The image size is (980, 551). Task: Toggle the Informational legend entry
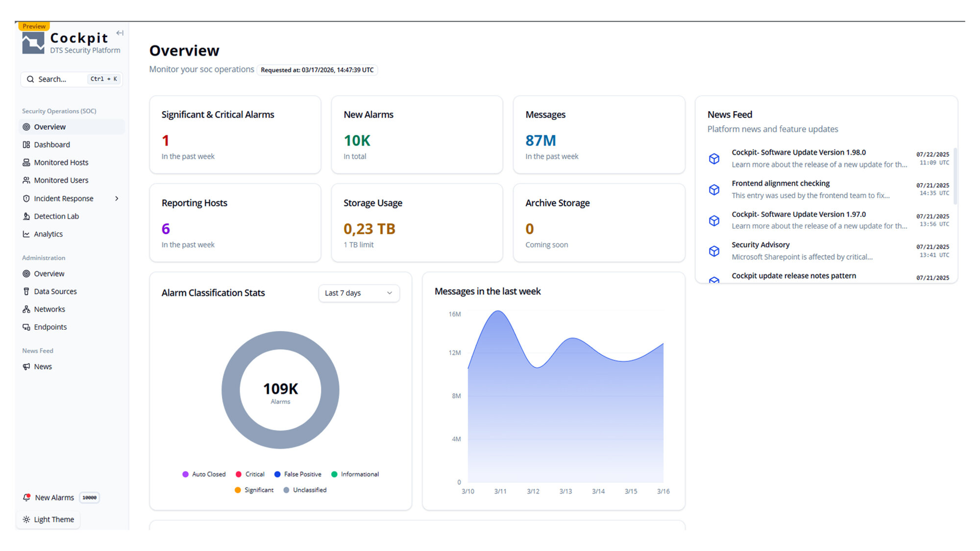pos(355,475)
